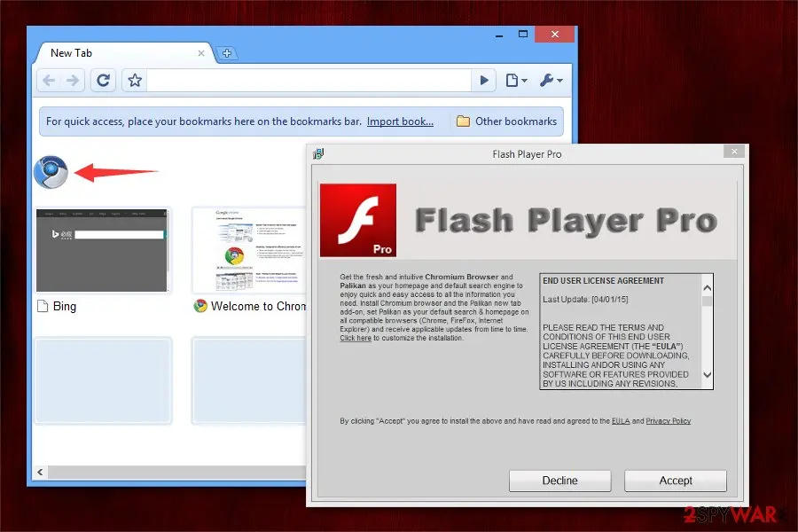798x532 pixels.
Task: Click the installer icon in dialog title bar
Action: pos(318,153)
